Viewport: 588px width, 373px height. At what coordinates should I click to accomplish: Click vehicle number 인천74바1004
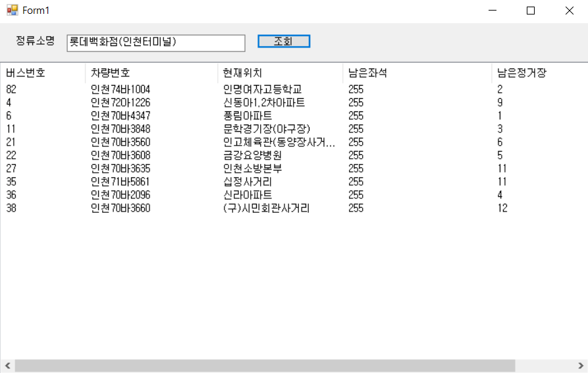coord(120,90)
